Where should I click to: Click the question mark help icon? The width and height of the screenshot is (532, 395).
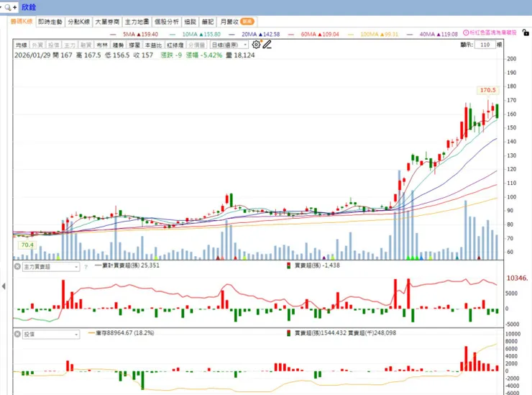[x=86, y=267]
